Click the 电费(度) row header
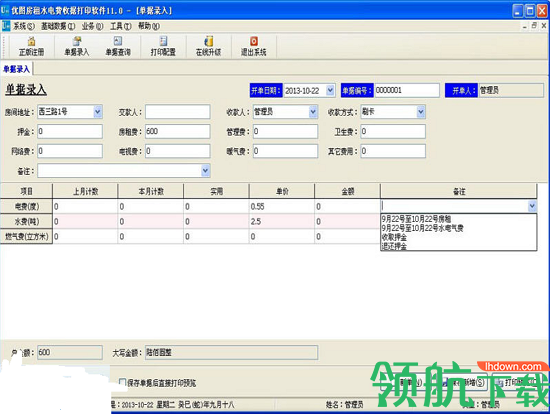550x414 pixels. click(26, 206)
